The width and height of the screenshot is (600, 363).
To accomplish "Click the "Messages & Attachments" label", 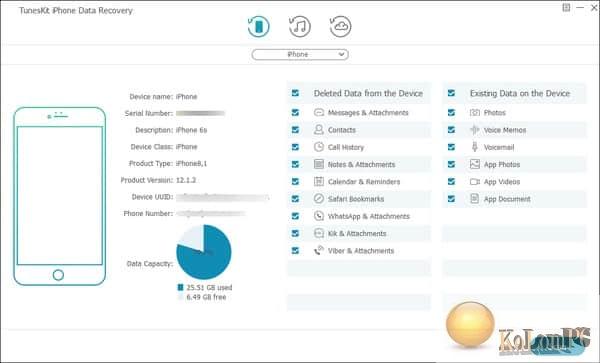I will (368, 112).
